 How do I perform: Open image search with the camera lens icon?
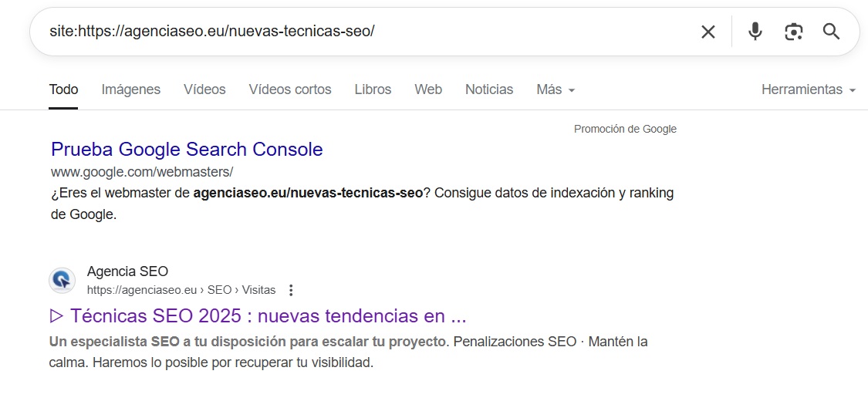(x=794, y=32)
